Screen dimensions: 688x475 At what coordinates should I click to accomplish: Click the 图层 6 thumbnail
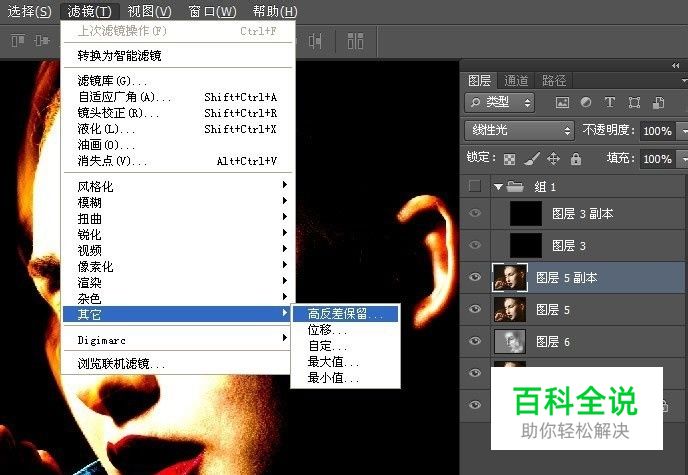509,341
